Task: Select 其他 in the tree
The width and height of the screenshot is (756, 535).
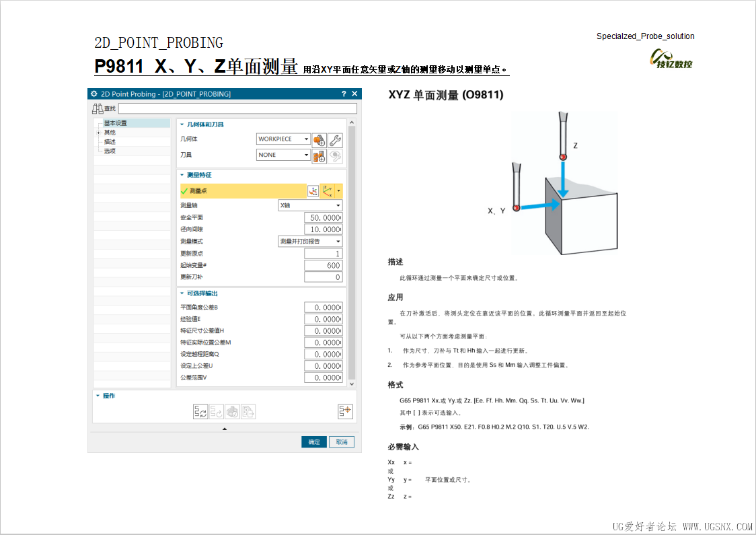Action: 110,132
